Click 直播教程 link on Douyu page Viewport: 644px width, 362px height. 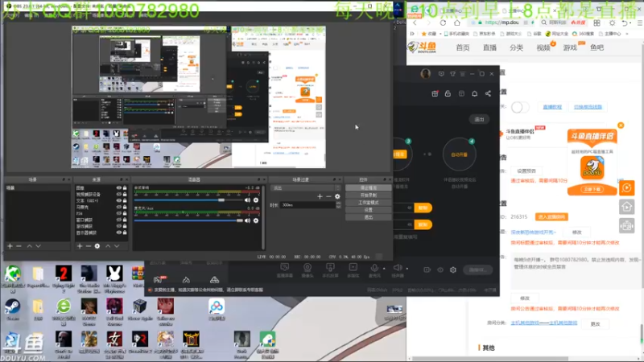552,107
